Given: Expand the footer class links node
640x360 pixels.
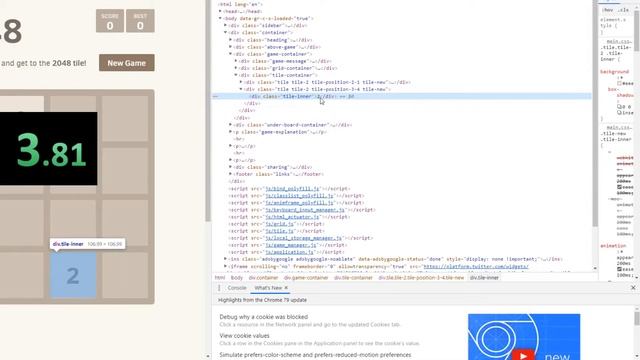Looking at the screenshot, I should [x=231, y=174].
